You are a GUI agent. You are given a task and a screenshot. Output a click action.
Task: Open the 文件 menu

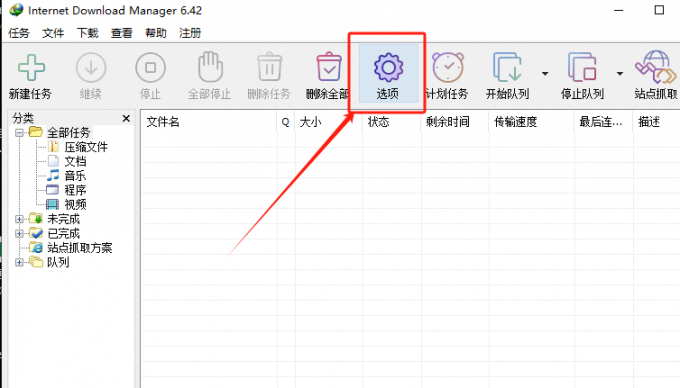pos(53,33)
